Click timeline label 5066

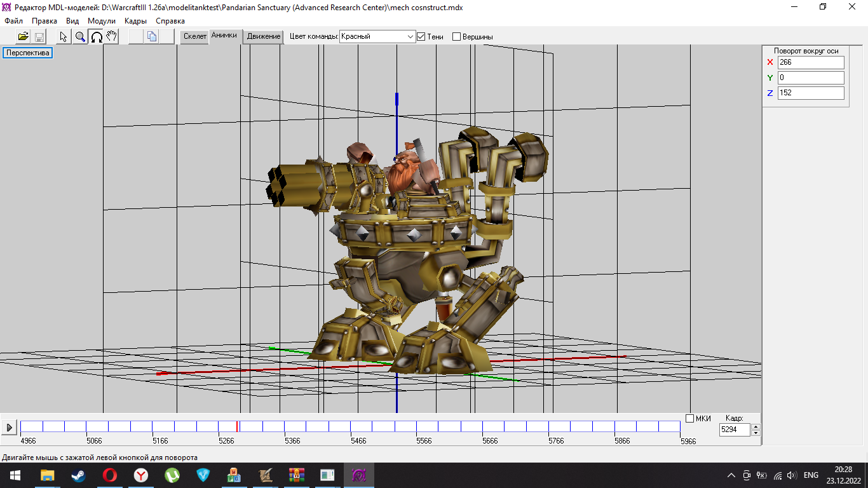pyautogui.click(x=94, y=440)
